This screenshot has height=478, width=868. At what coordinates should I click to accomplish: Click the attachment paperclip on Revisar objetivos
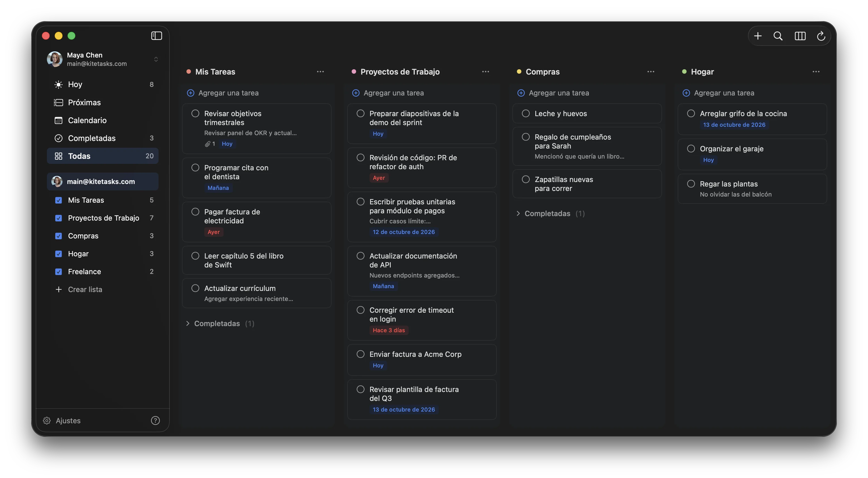(208, 144)
